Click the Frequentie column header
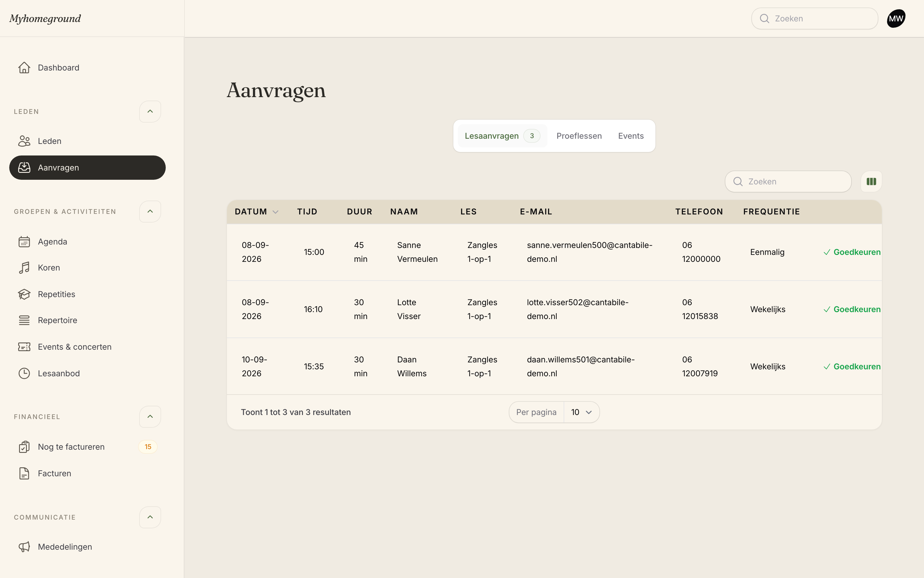This screenshot has height=578, width=924. [x=771, y=212]
